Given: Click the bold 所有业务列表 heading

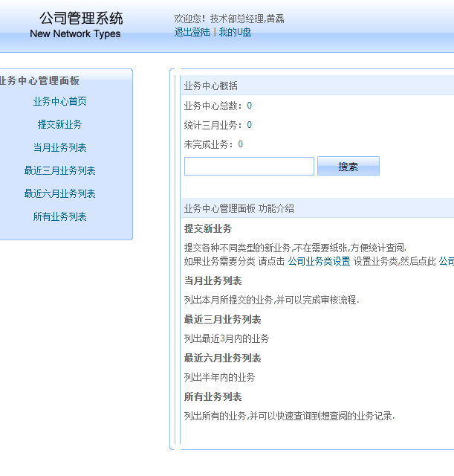Looking at the screenshot, I should (213, 396).
